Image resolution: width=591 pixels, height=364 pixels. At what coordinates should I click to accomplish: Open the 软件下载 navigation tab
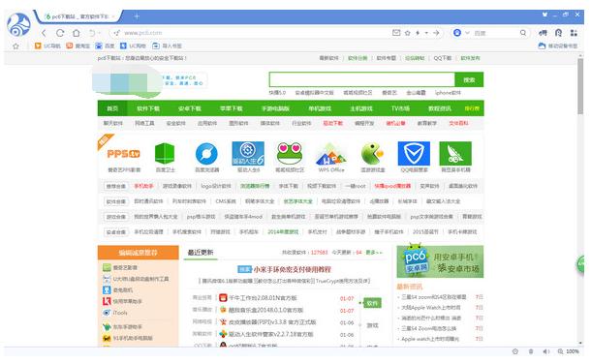tap(148, 108)
